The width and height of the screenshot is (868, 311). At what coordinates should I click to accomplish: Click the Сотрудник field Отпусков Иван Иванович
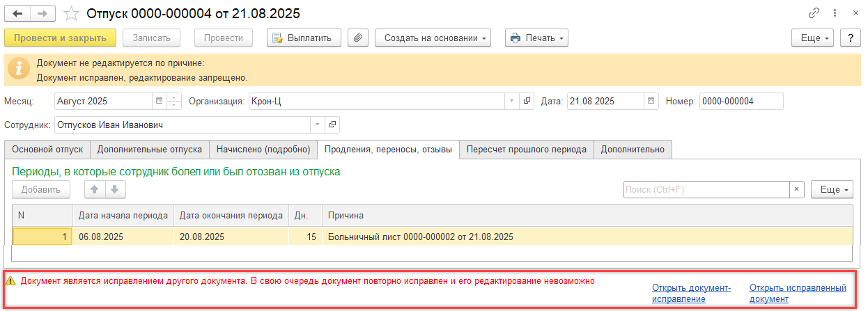coord(183,125)
